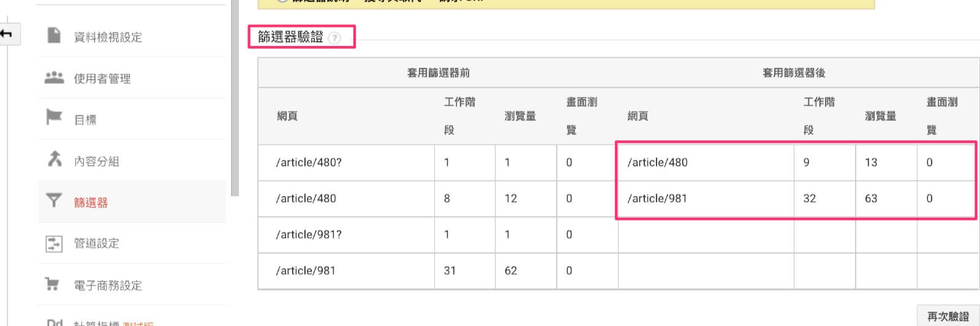
Task: Open the 電子商務設定 menu item
Action: click(108, 285)
